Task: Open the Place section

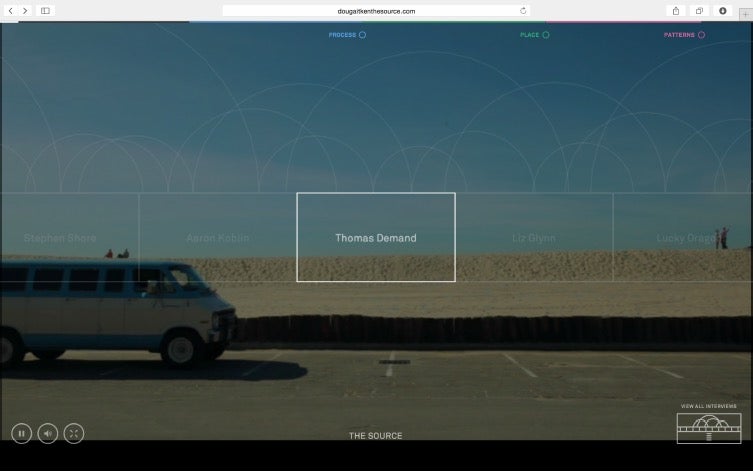Action: 534,35
